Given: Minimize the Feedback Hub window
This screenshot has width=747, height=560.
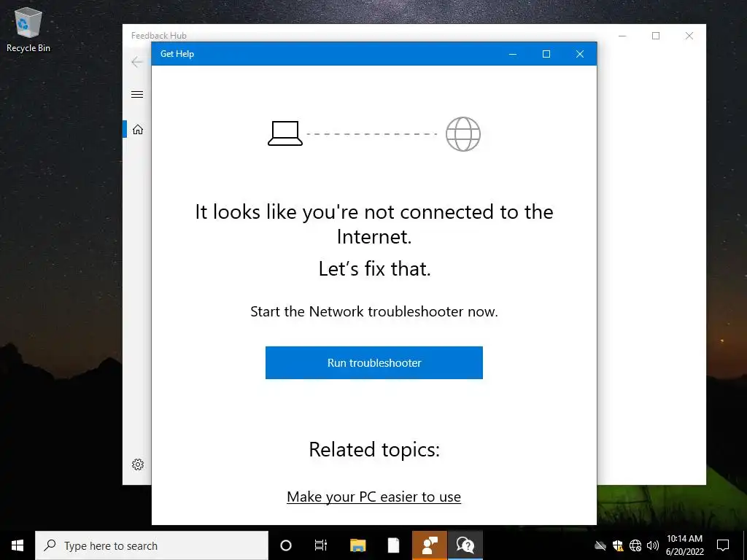Looking at the screenshot, I should point(622,36).
